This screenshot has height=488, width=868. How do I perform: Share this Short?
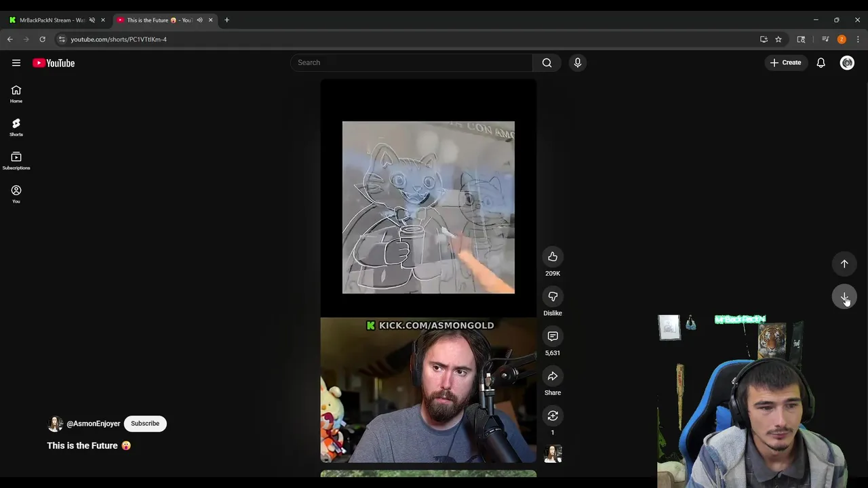tap(553, 376)
